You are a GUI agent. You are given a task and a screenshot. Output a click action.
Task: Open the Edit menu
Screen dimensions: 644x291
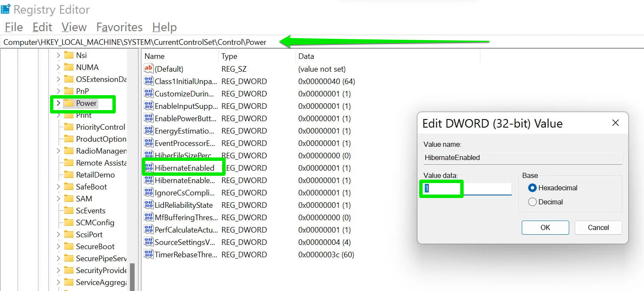click(x=41, y=27)
